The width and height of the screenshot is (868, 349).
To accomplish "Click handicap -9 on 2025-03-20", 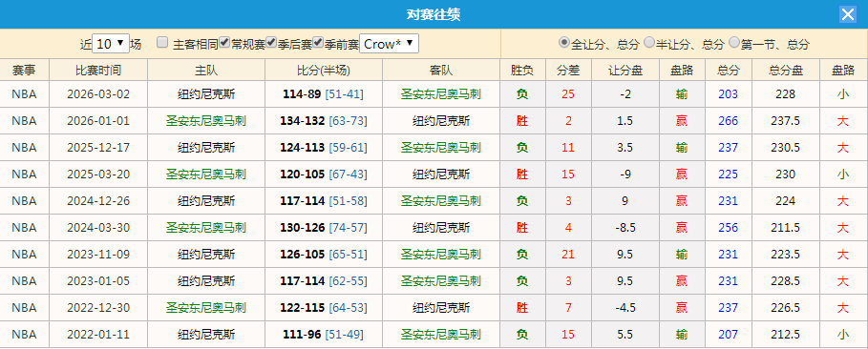I will point(625,174).
